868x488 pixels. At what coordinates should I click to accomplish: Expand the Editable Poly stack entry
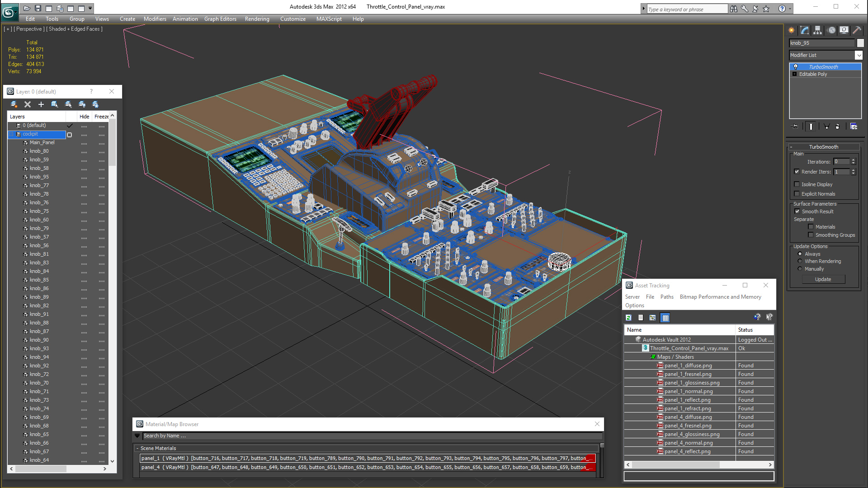(794, 74)
